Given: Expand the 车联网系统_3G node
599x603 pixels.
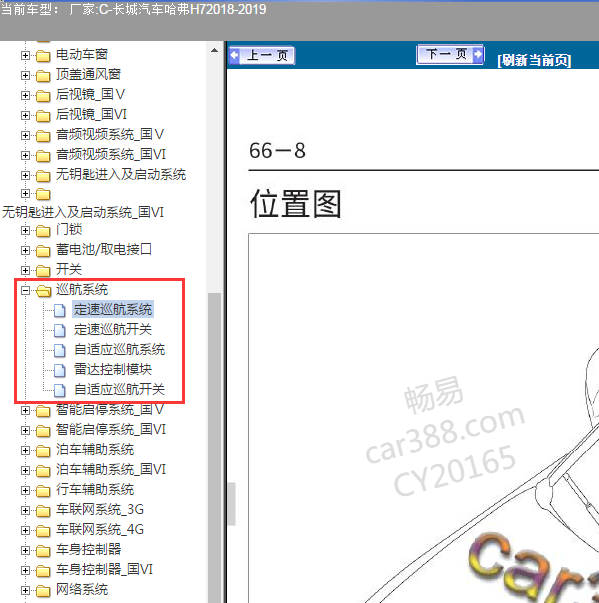Looking at the screenshot, I should [25, 510].
